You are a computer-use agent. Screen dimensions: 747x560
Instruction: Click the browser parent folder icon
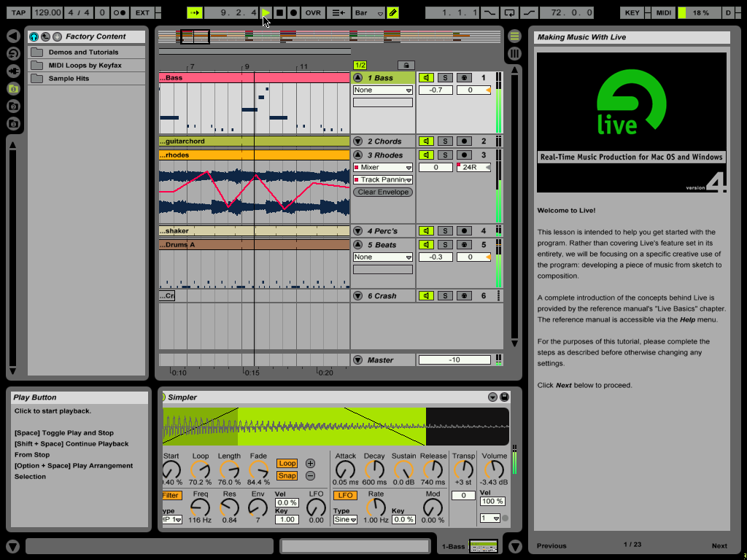point(45,36)
